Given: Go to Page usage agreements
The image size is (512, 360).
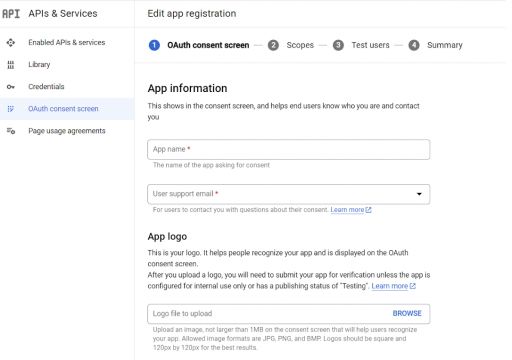Looking at the screenshot, I should pyautogui.click(x=67, y=131).
